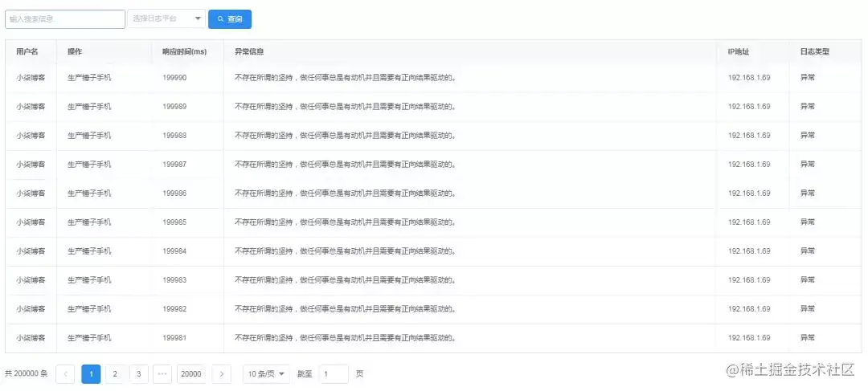Click 生产锤子手机 in the 199983 row

point(89,280)
